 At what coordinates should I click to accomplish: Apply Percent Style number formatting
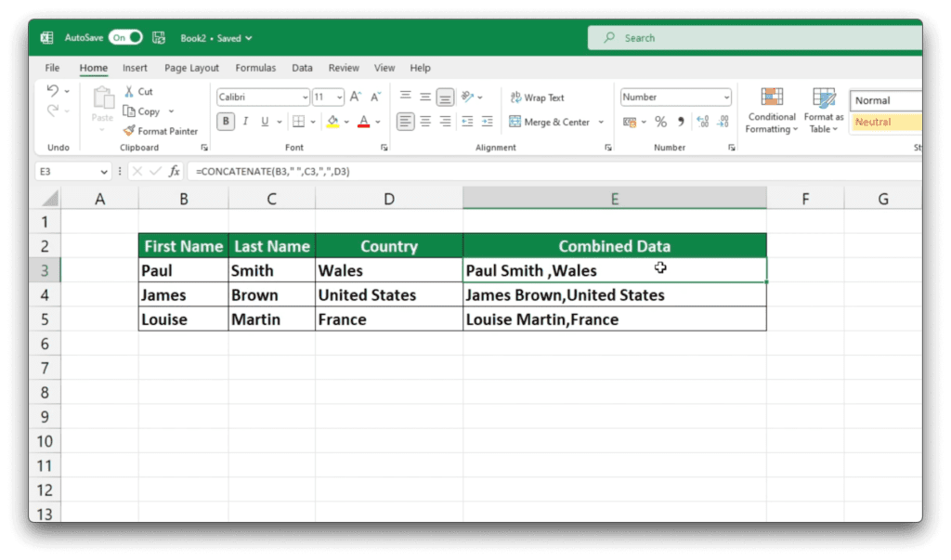pyautogui.click(x=662, y=121)
